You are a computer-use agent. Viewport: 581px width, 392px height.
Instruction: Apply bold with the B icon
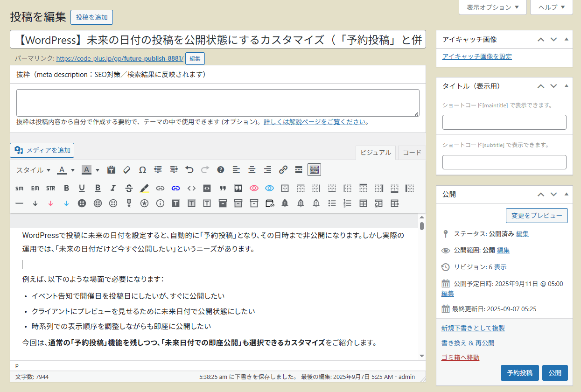tap(66, 189)
